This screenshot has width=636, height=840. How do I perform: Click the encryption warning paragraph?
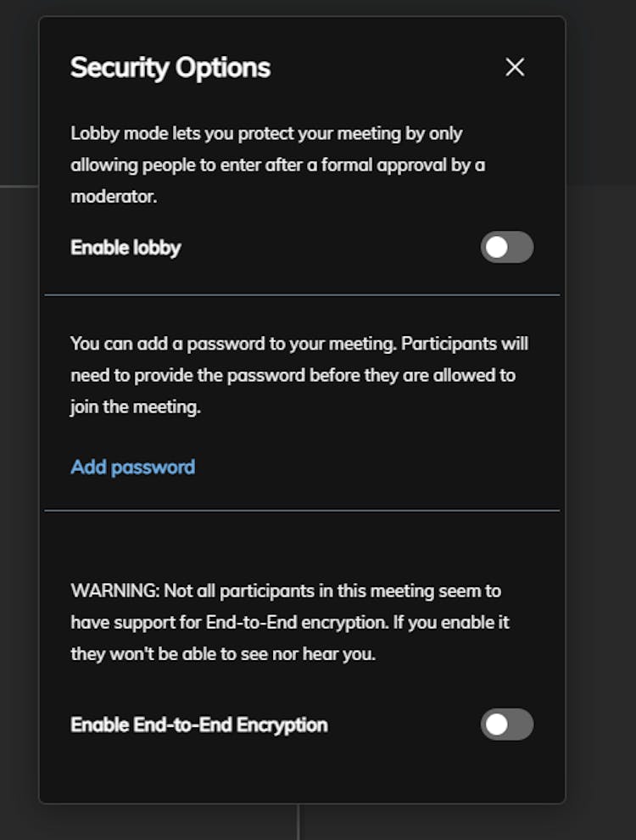click(289, 622)
